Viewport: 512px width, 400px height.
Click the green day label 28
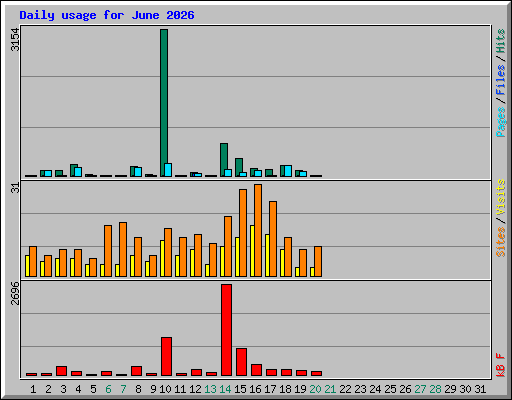coord(435,389)
